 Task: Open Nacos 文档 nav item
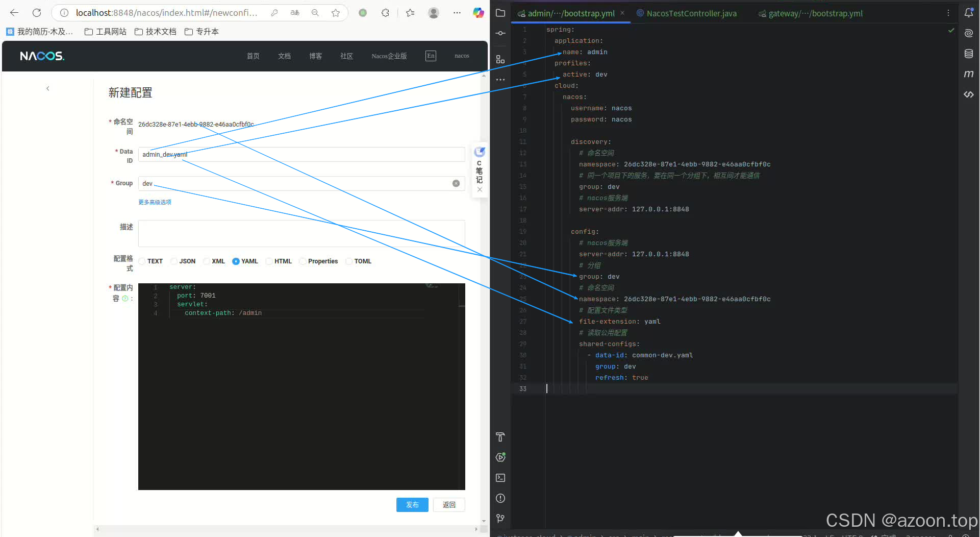[284, 56]
